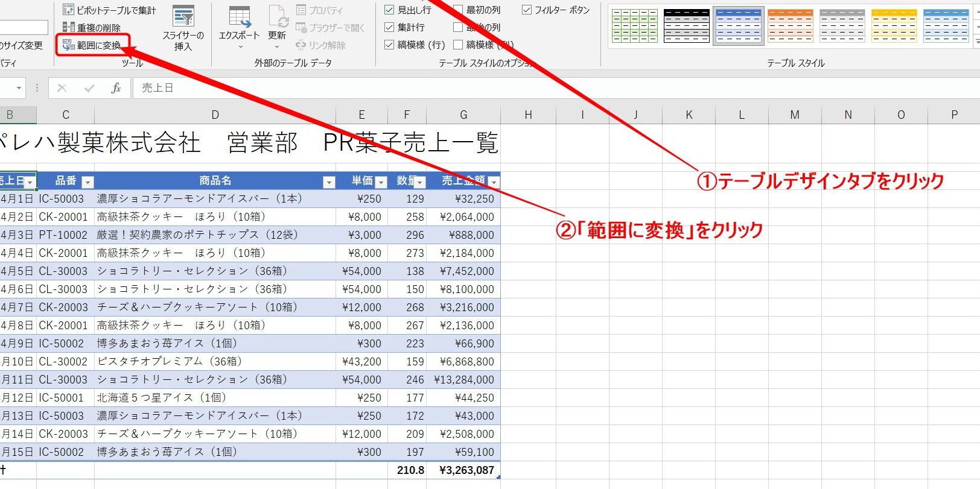Expand the Refresh (更新) dropdown arrow
Screen dimensions: 980x489
pos(277,47)
